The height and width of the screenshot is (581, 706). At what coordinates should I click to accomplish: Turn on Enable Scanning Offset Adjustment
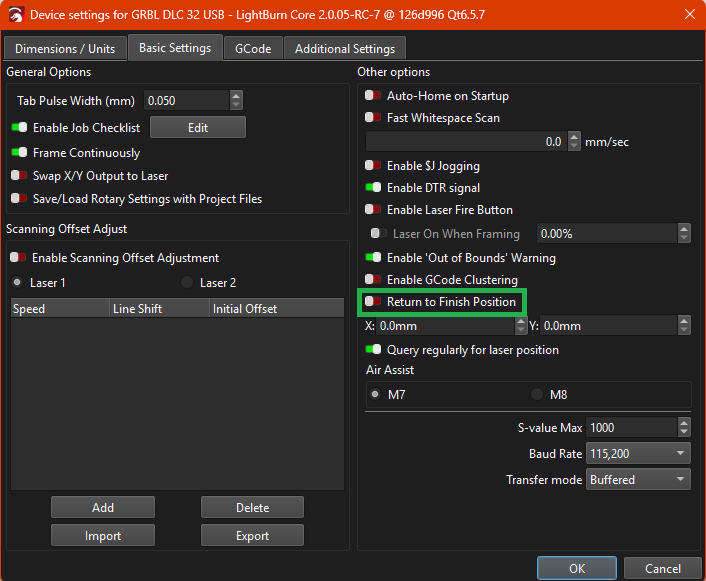pyautogui.click(x=19, y=258)
